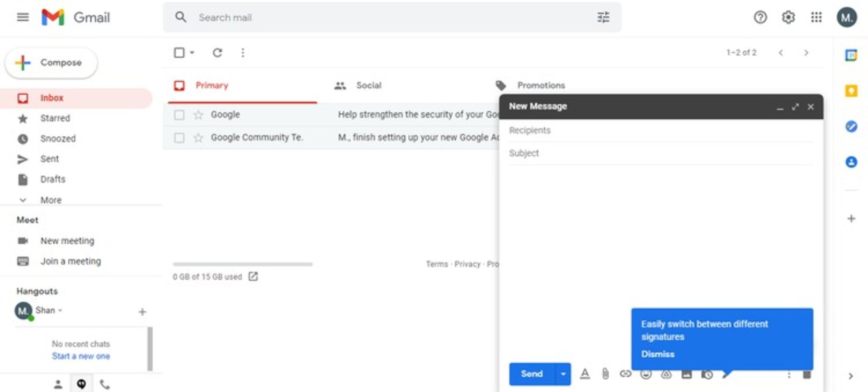Switch to the Social tab
868x392 pixels.
coord(368,85)
